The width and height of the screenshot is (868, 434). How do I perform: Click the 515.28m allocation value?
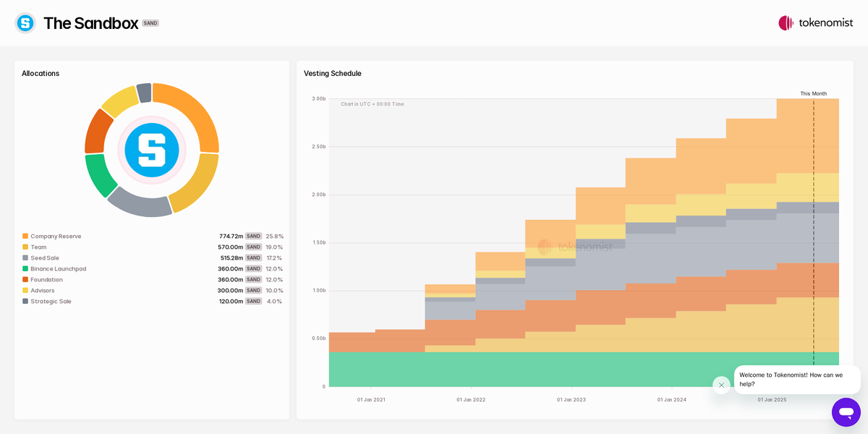pos(231,258)
